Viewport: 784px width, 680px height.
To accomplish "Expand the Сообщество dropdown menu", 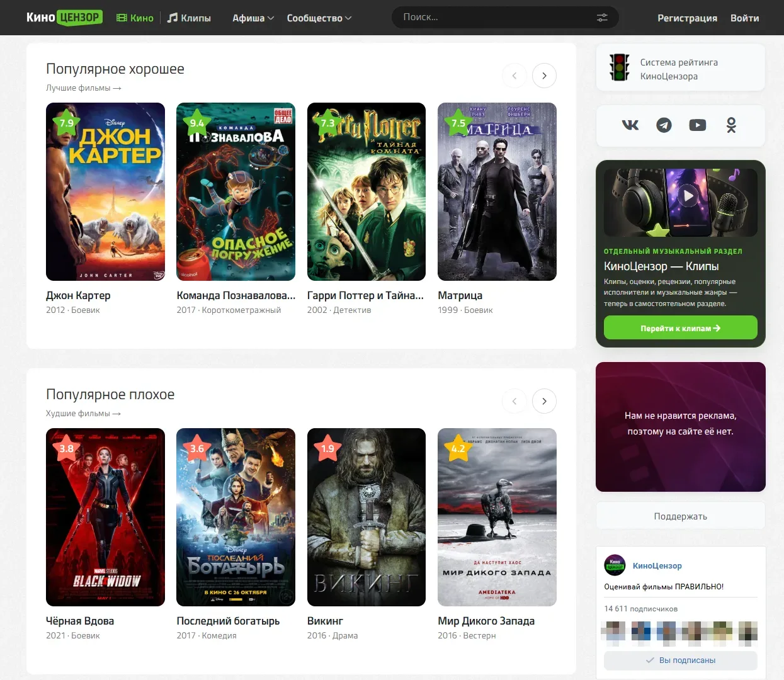I will (319, 18).
